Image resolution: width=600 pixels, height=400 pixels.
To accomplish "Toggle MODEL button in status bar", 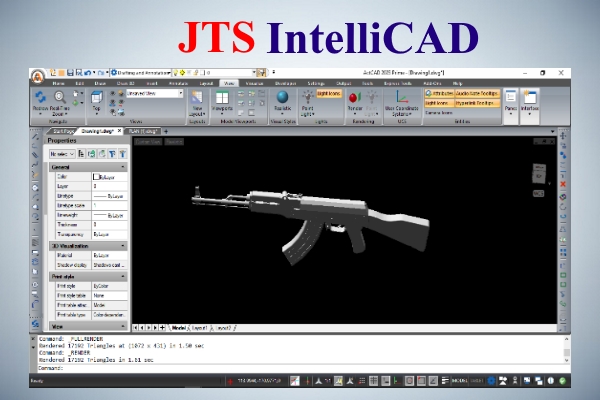I will pos(459,380).
